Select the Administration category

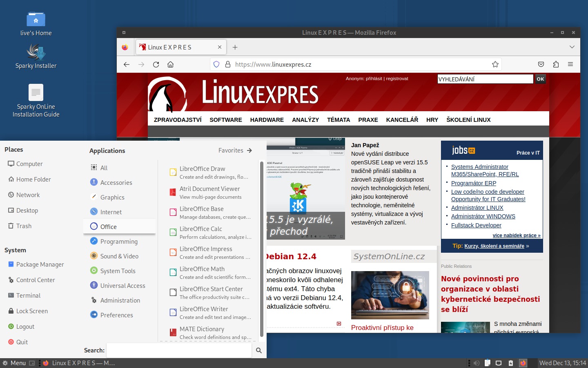click(x=119, y=300)
